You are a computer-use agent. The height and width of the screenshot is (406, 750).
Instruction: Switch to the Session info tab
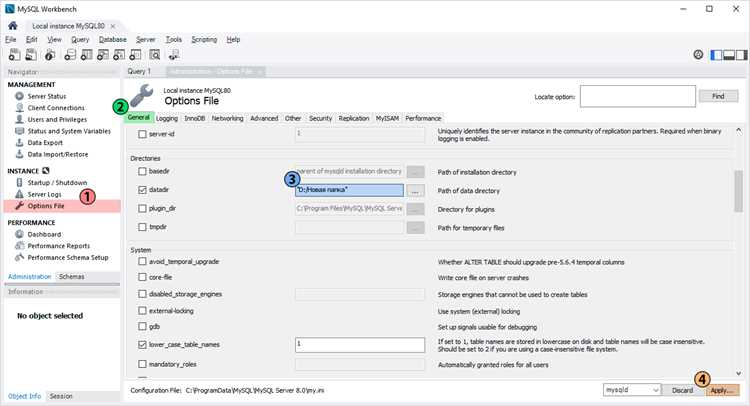61,396
